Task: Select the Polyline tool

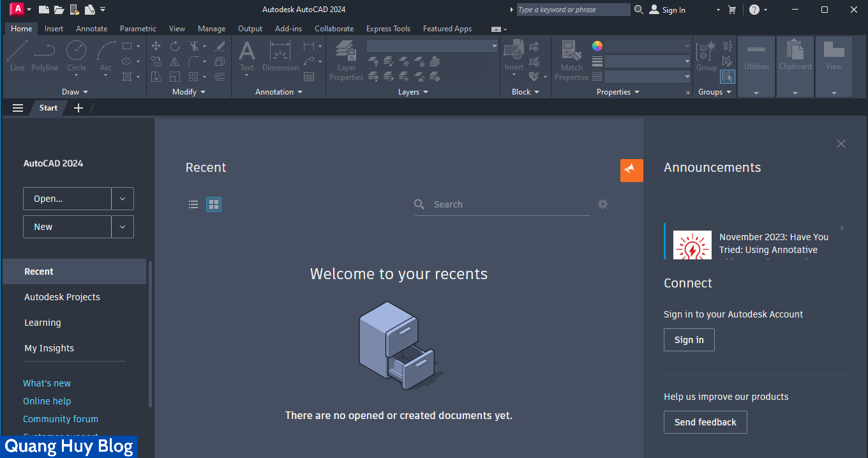Action: coord(45,57)
